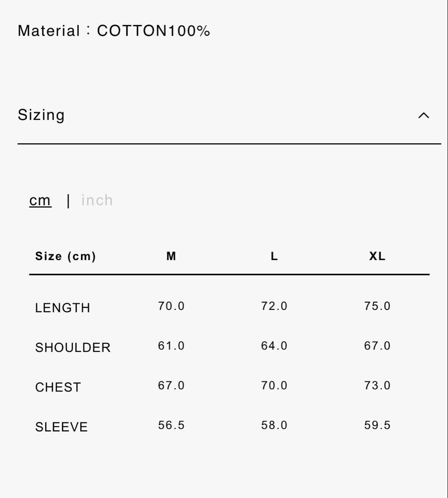Select the XL size column header
Viewport: 448px width, 498px height.
coord(377,256)
